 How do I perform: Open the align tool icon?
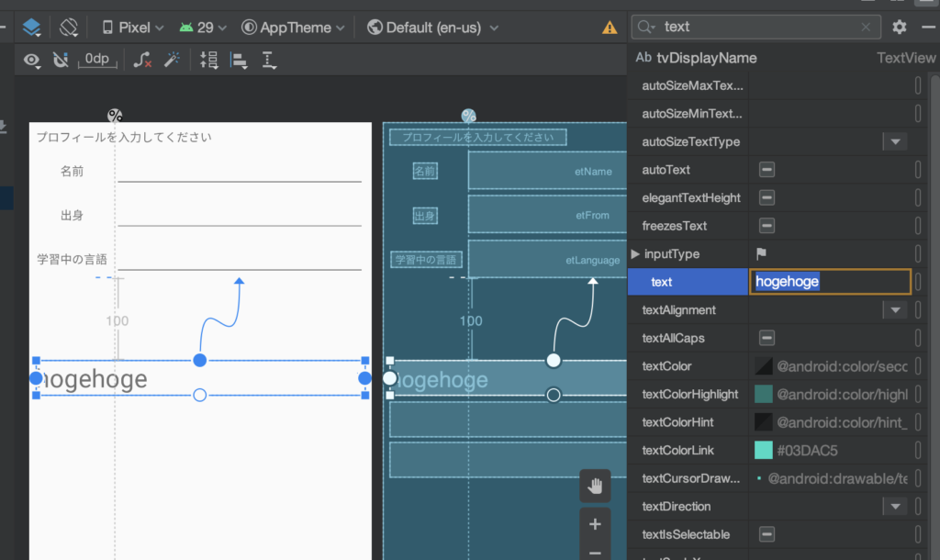[x=240, y=60]
